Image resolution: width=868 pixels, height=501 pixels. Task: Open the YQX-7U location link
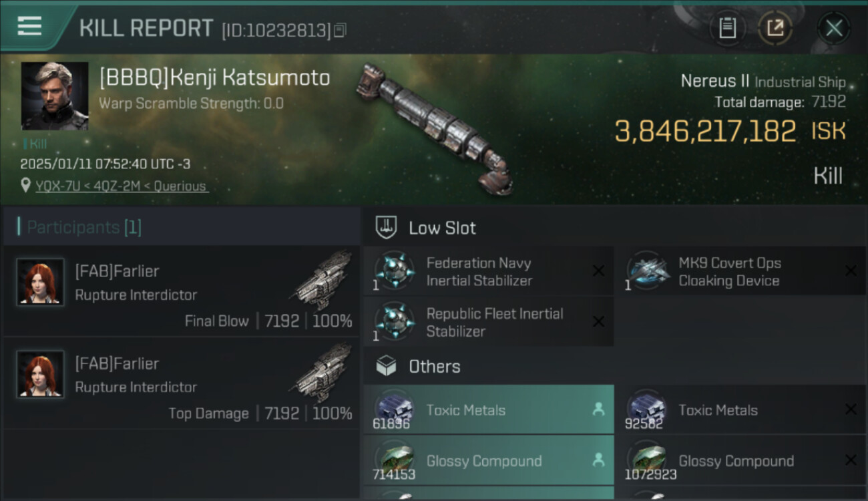tap(122, 186)
